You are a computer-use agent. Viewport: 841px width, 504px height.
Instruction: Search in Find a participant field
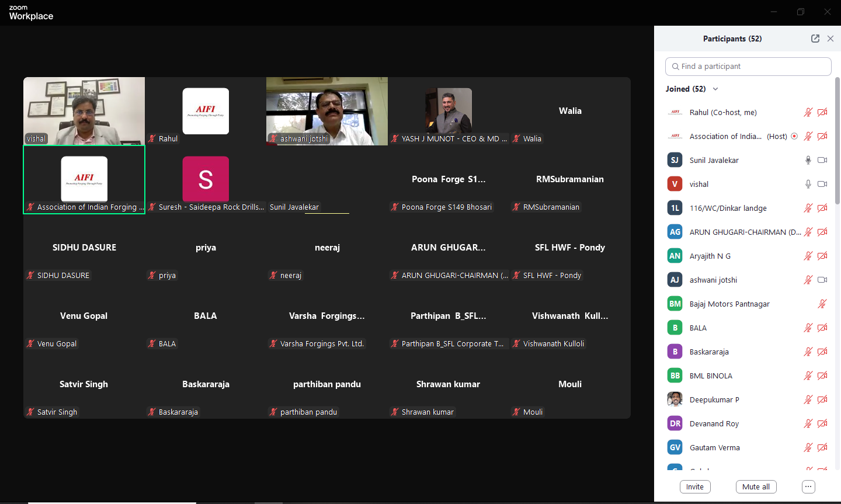(748, 67)
